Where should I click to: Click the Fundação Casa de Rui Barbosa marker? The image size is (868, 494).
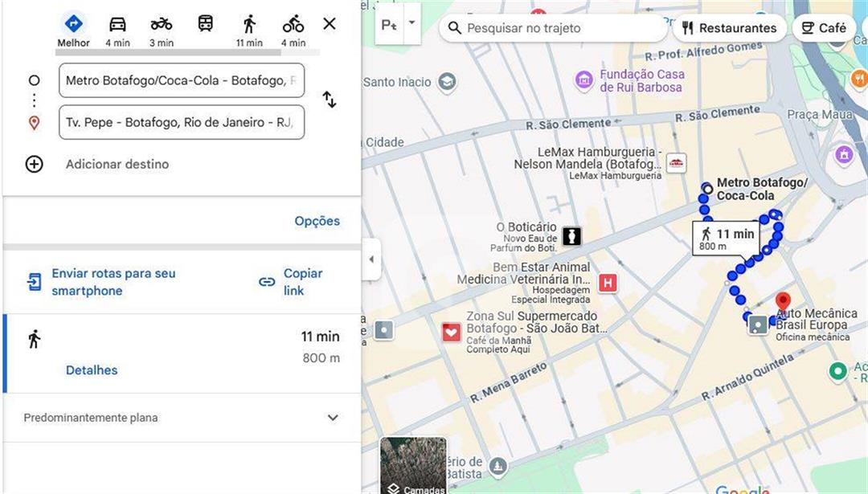pyautogui.click(x=584, y=80)
